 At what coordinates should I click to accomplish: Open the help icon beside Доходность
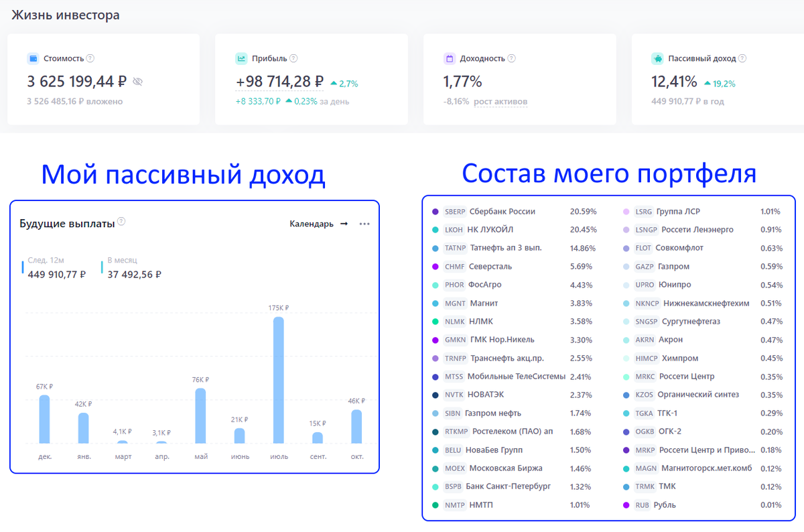click(x=512, y=58)
